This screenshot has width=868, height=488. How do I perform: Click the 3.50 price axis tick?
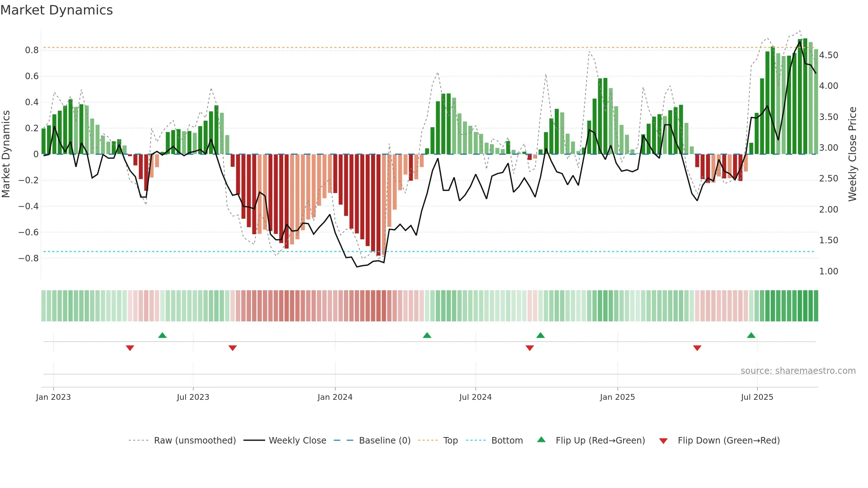(x=829, y=117)
